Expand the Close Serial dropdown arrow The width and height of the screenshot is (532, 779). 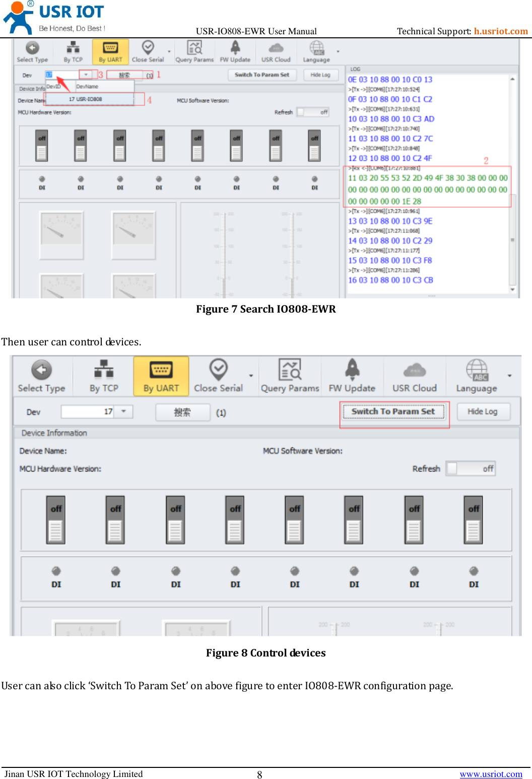(250, 375)
